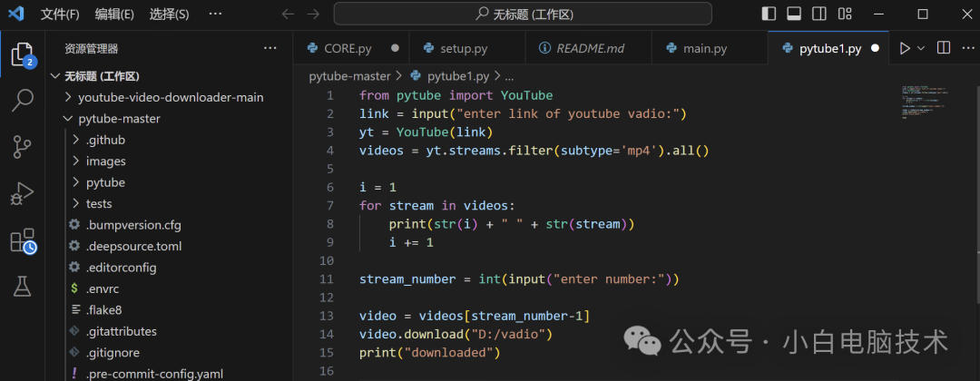Open the 编辑(E) menu
980x381 pixels.
click(114, 14)
